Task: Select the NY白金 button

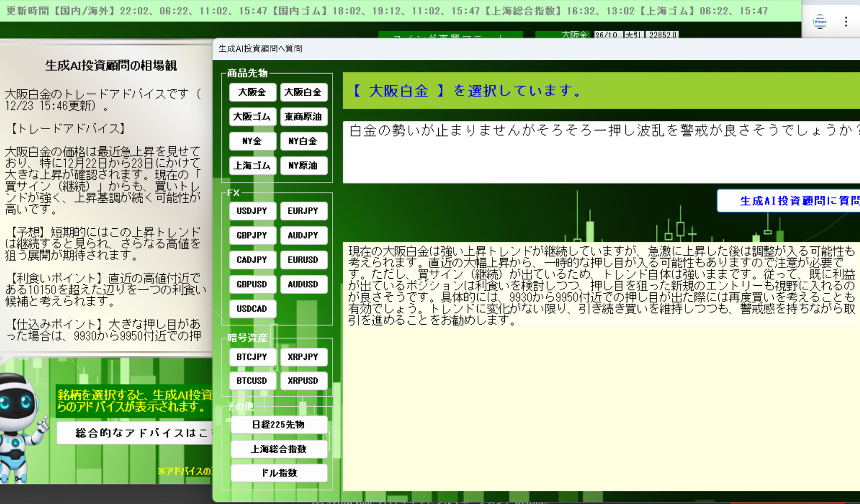Action: (x=303, y=141)
